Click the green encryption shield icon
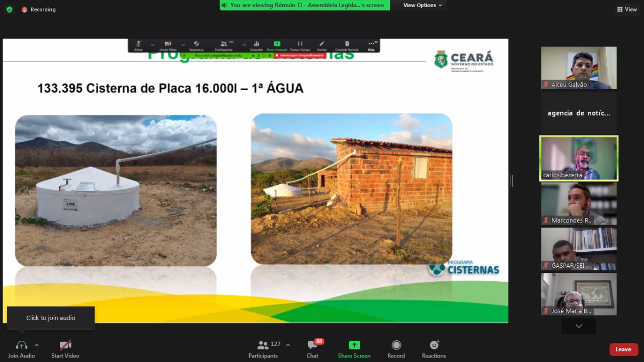The height and width of the screenshot is (362, 644). tap(9, 10)
